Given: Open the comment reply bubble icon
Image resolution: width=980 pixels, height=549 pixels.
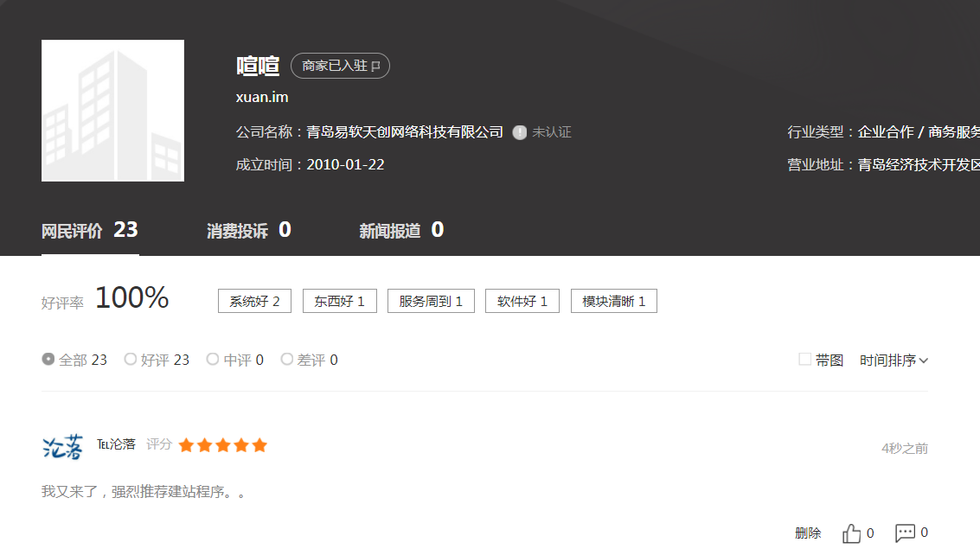Looking at the screenshot, I should [905, 533].
